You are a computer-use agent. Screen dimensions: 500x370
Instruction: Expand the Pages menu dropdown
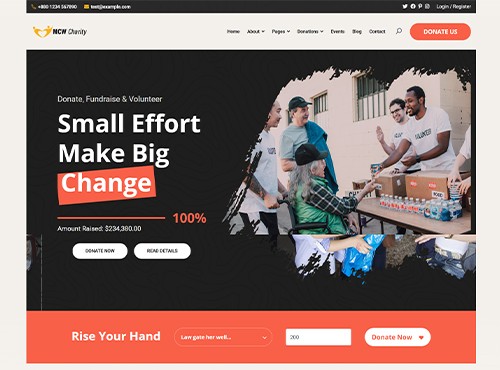(x=281, y=31)
